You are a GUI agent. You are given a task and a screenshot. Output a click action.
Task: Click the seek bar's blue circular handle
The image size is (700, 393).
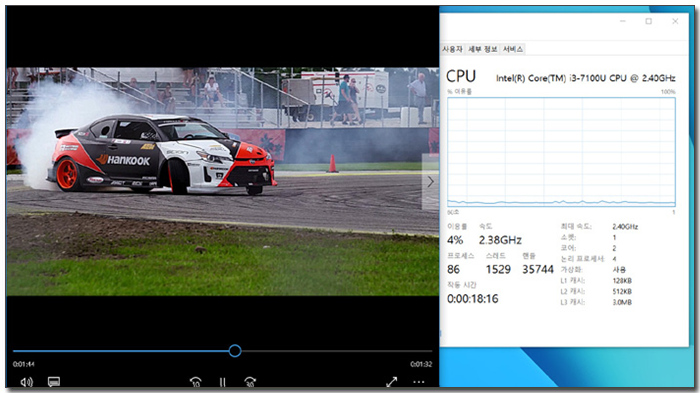coord(235,351)
